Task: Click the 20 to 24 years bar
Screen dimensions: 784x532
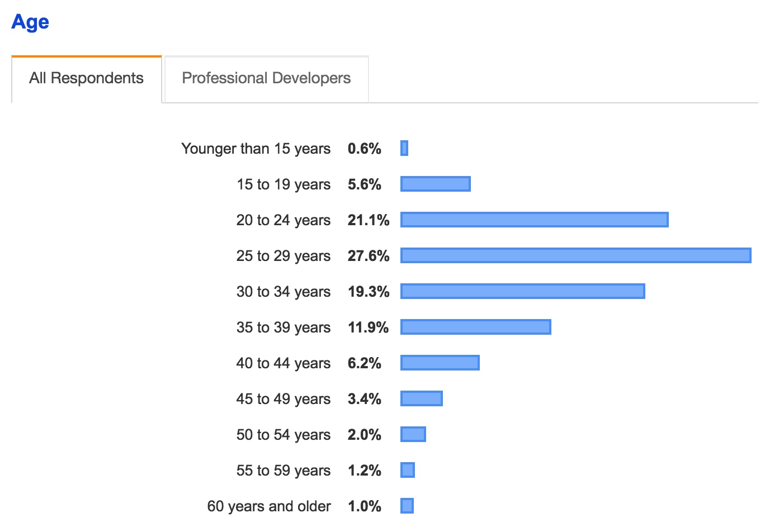Action: pos(535,220)
